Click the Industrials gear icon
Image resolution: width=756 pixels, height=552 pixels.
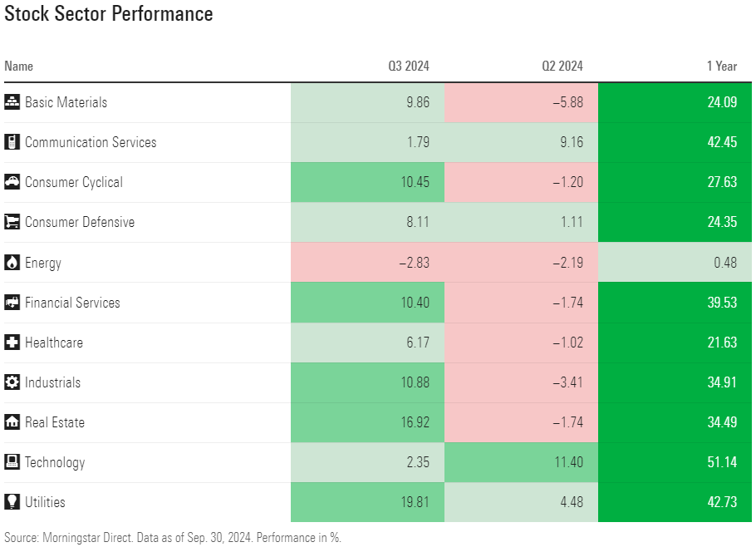(12, 382)
